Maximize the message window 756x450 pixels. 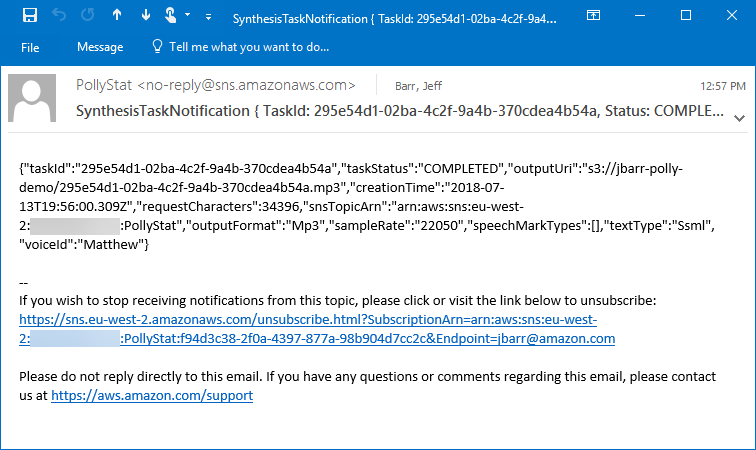(685, 16)
